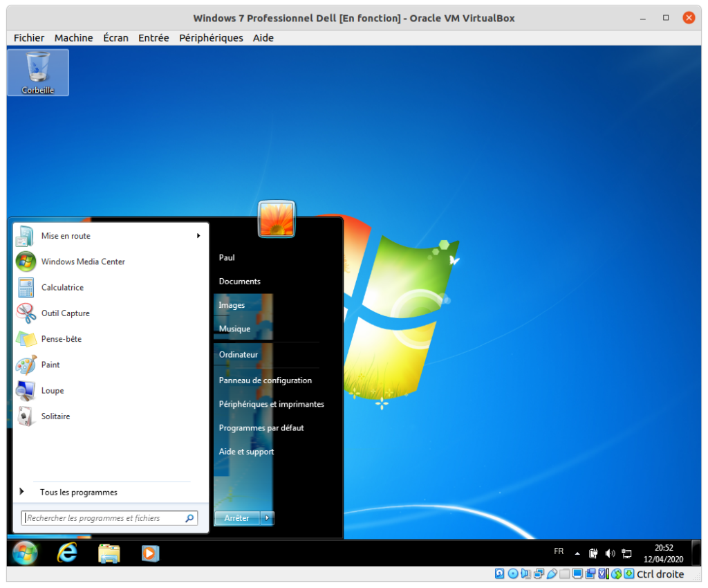Open Musique from the Start menu
Viewport: 708px width, 588px height.
pyautogui.click(x=234, y=329)
